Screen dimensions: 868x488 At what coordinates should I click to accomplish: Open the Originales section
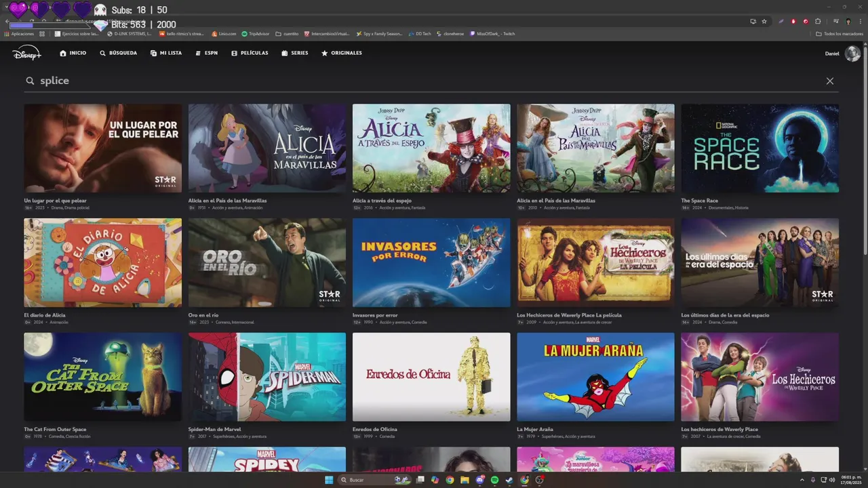[342, 53]
